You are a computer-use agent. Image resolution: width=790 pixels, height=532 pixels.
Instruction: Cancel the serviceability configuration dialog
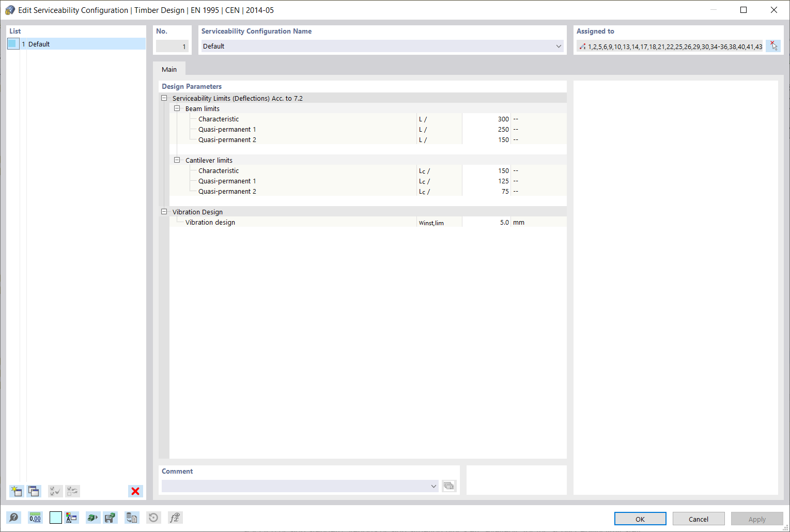698,519
